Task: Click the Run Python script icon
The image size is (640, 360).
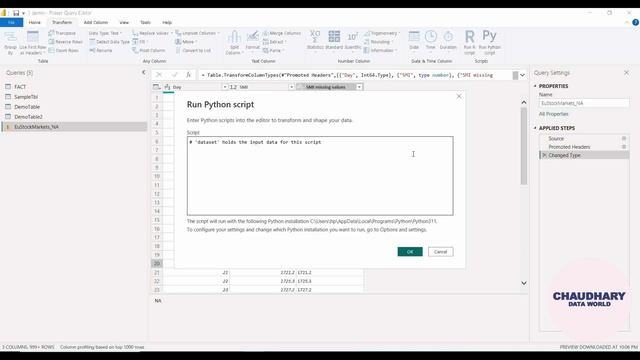Action: 489,36
